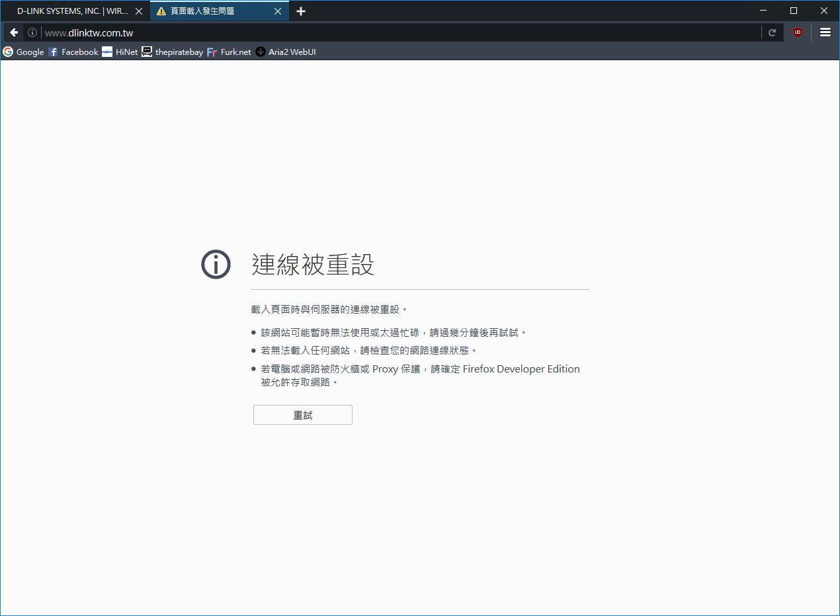The height and width of the screenshot is (616, 840).
Task: Minimize the browser window
Action: tap(764, 11)
